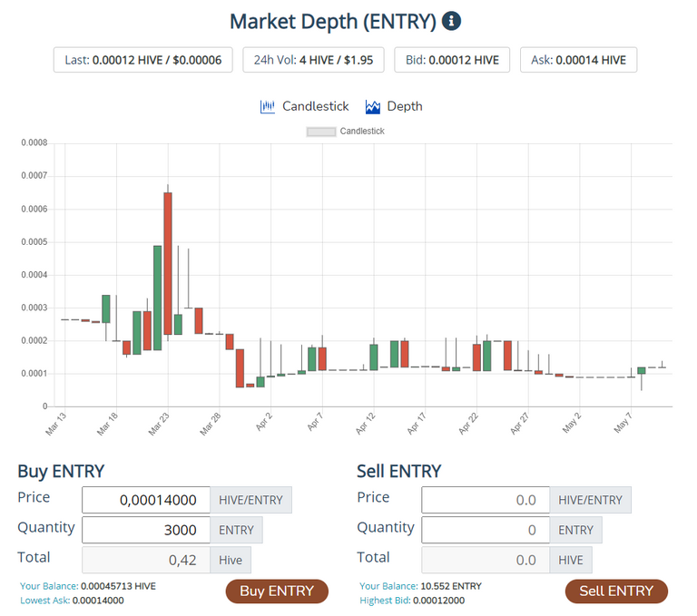This screenshot has width=697, height=616.
Task: Click the Buy ENTRY heading
Action: [x=61, y=471]
